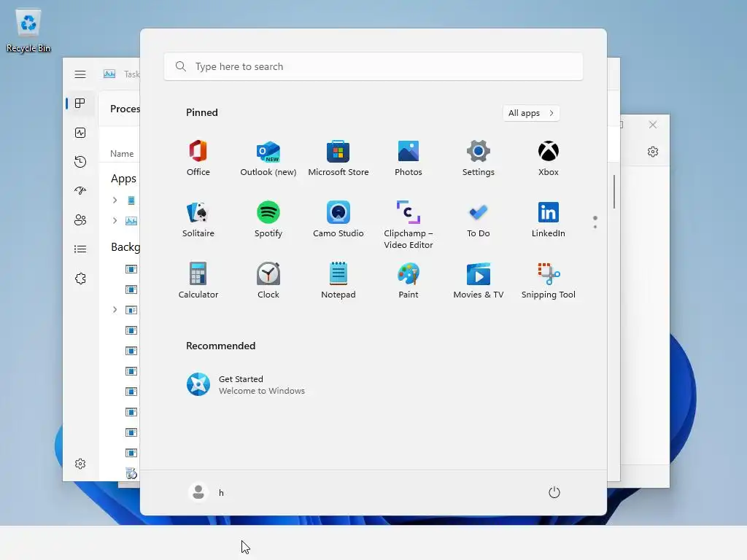Open the Office app
The width and height of the screenshot is (747, 560).
198,158
